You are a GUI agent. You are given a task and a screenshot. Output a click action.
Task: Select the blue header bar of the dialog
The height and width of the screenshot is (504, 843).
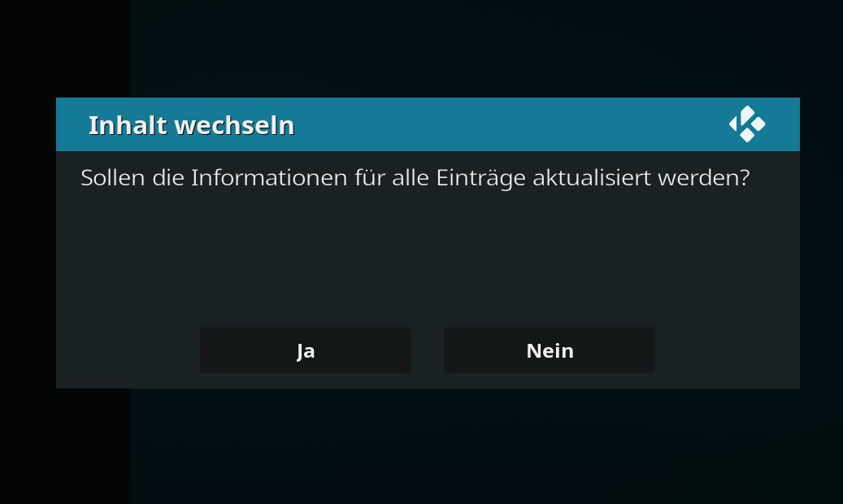point(428,124)
